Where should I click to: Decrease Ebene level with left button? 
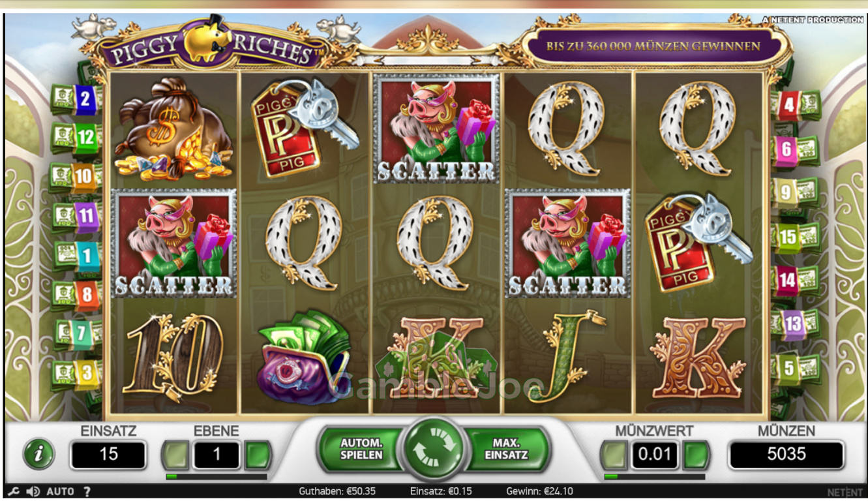(176, 455)
